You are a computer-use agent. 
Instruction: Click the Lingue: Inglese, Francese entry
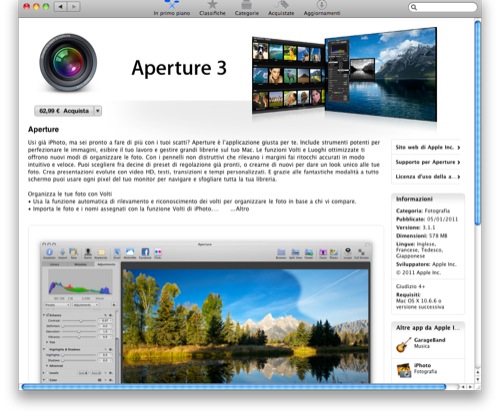point(420,250)
